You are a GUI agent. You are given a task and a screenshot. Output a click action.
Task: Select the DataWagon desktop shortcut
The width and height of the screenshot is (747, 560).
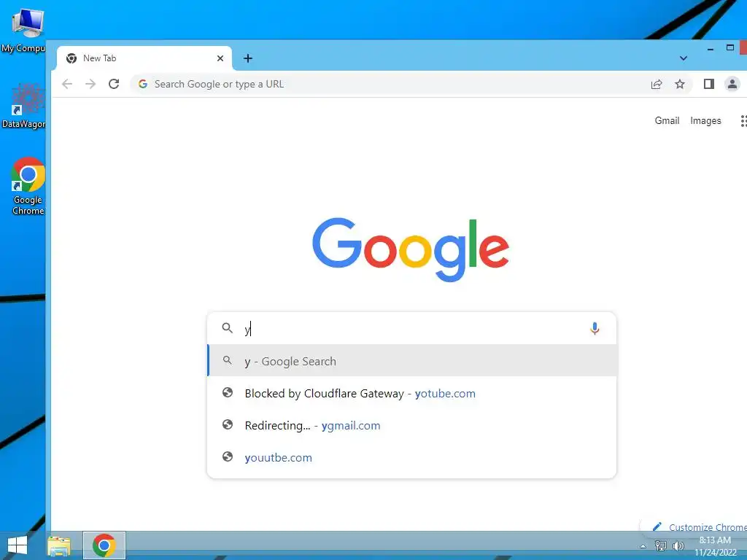(24, 106)
